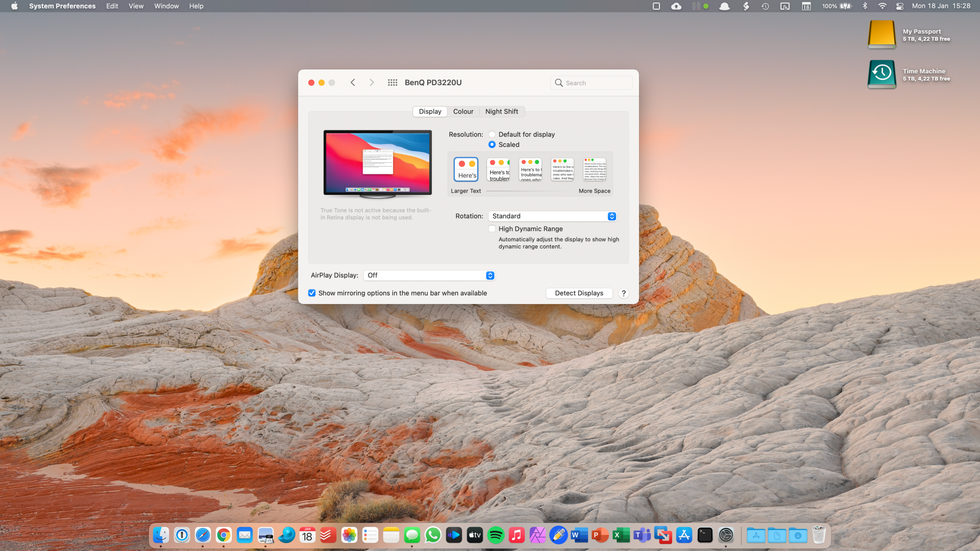Open Control Centre in the menu bar

(900, 6)
